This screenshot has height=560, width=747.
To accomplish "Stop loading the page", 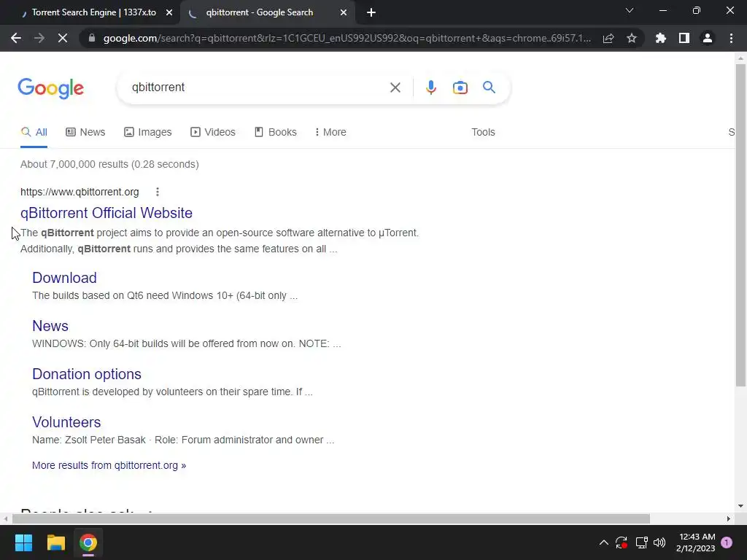I will [63, 38].
